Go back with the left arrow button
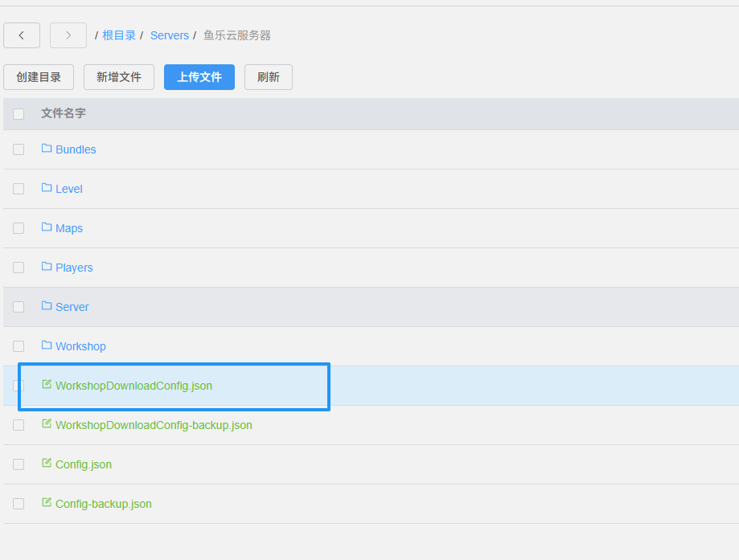Screen dimensions: 739x560 22,35
